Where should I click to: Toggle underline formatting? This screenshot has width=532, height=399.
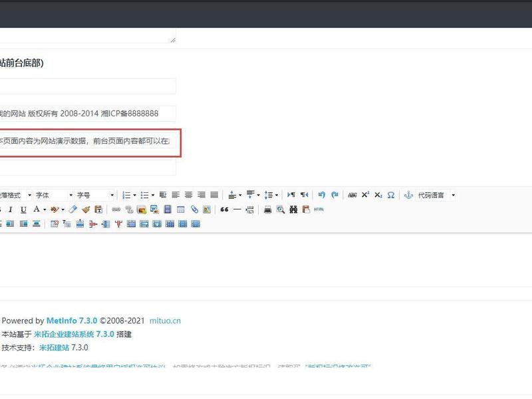23,209
